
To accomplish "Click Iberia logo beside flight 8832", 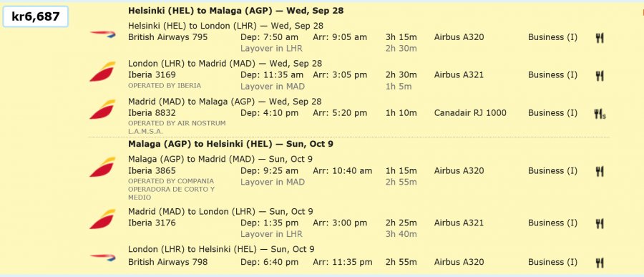I will [102, 110].
